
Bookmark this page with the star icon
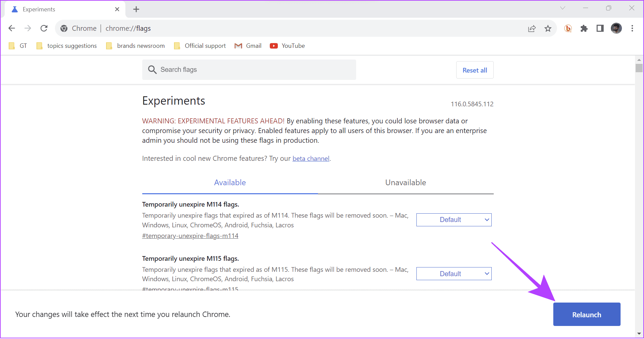point(548,29)
